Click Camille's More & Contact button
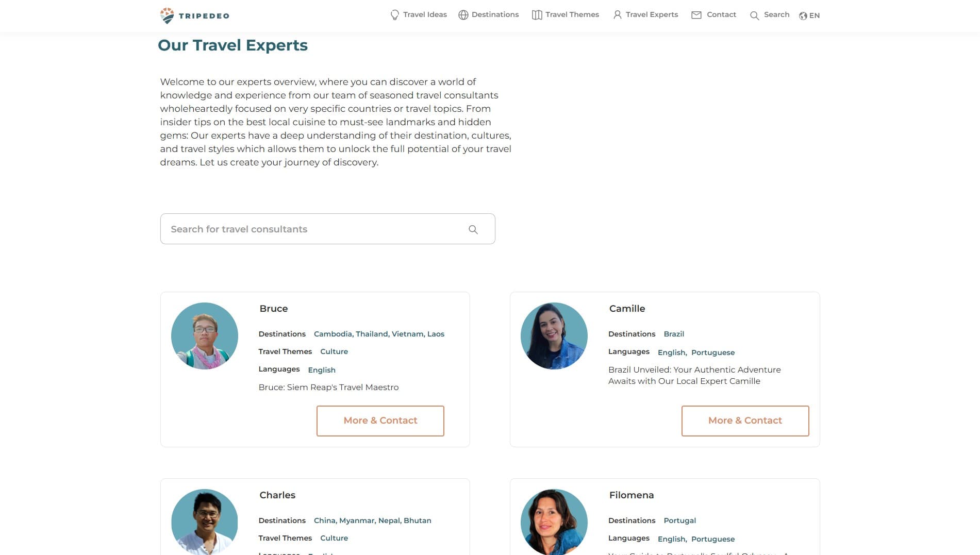980x555 pixels. click(x=745, y=421)
